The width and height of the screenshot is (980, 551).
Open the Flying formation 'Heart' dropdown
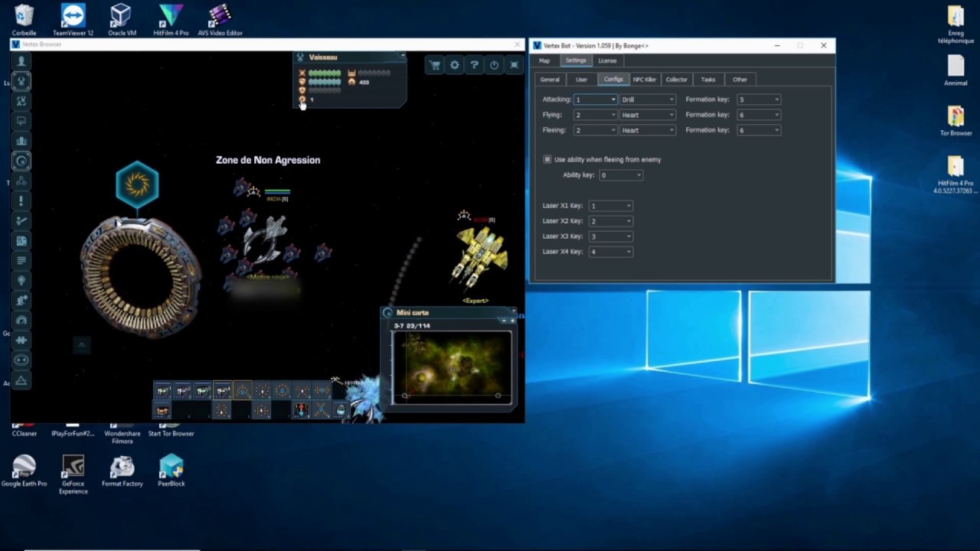648,115
